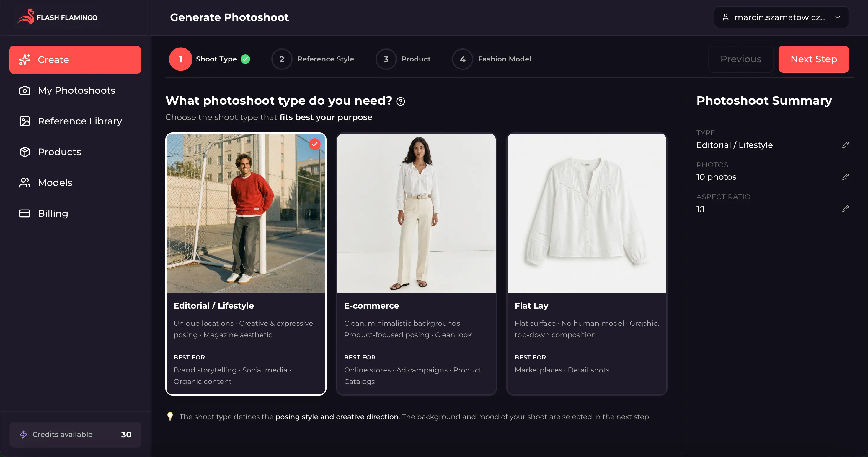868x457 pixels.
Task: Select the Flat Lay shoot type card
Action: 587,264
